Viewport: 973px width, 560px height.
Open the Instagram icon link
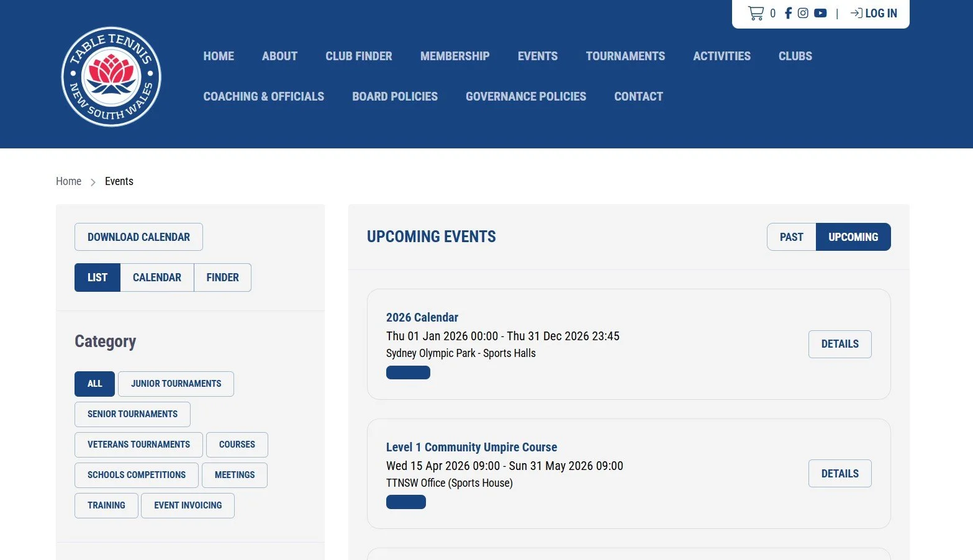tap(803, 13)
